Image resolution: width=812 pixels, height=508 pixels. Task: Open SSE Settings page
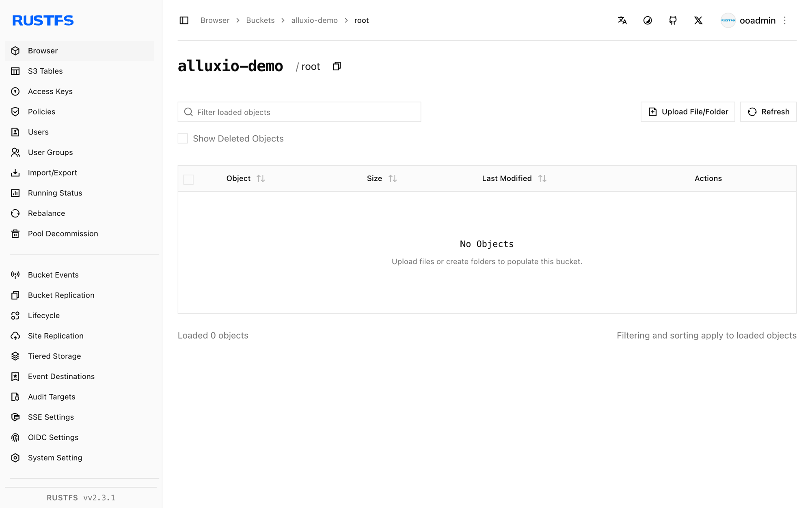tap(80, 417)
